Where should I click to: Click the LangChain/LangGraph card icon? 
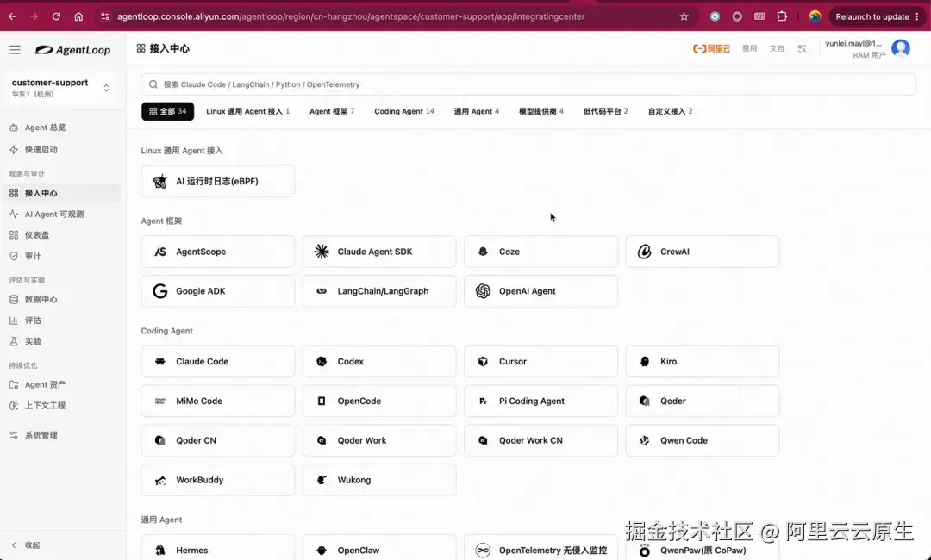322,291
